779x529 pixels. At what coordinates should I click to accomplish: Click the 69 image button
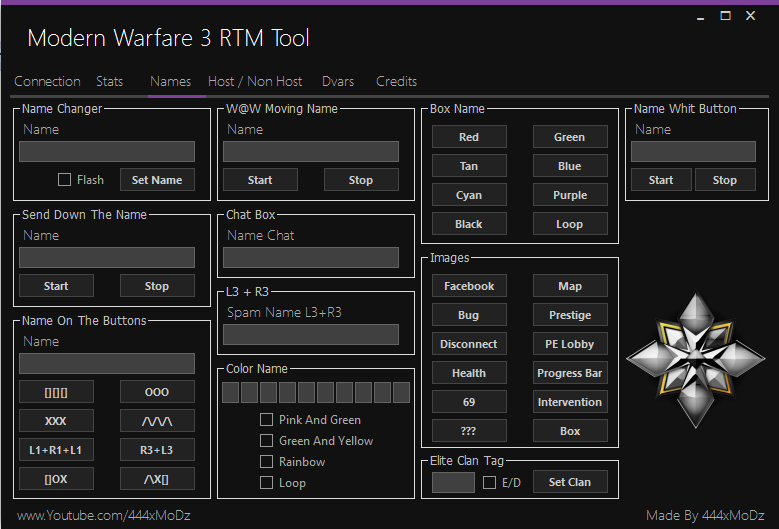tap(469, 402)
